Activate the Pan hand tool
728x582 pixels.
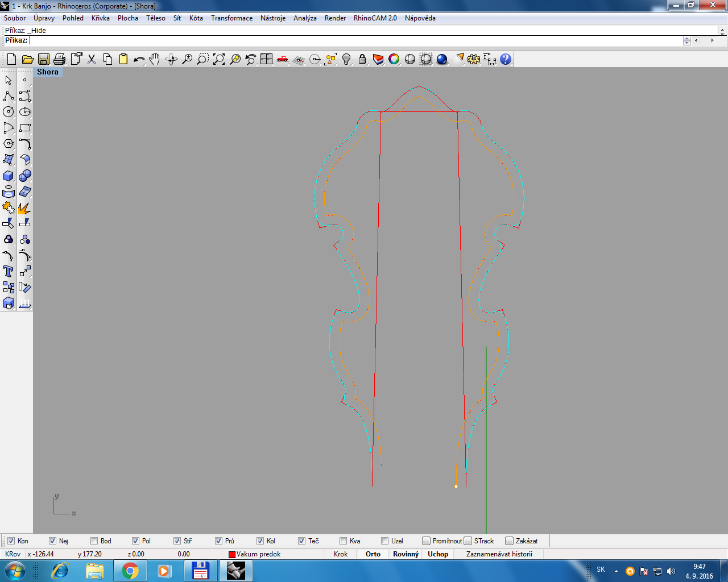pos(155,59)
